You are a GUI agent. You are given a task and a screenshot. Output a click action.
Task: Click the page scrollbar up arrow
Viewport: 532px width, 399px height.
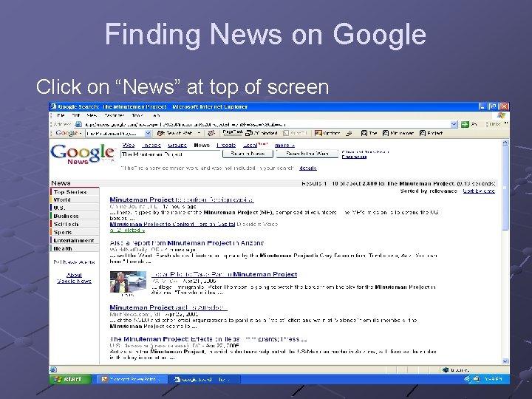505,143
